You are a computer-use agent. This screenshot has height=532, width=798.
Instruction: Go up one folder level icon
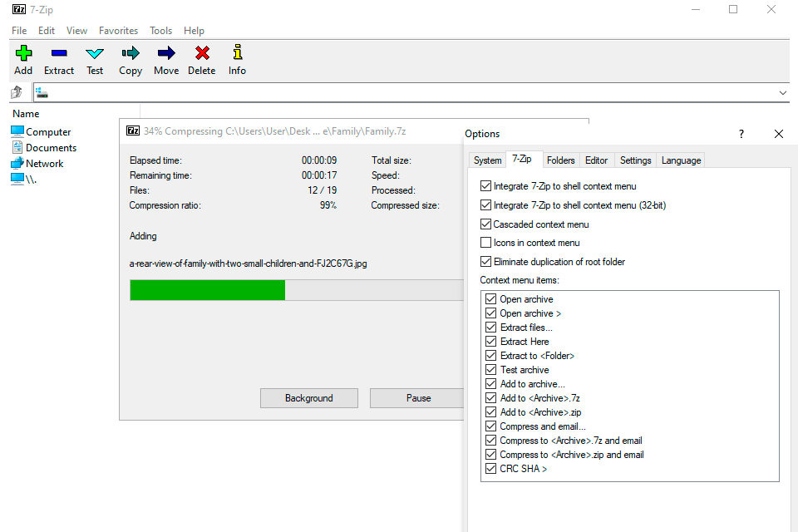tap(17, 92)
